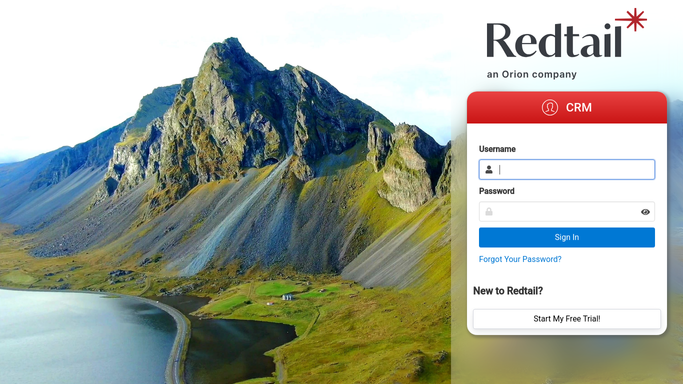Click Start My Free Trial! button
The height and width of the screenshot is (384, 683).
(x=567, y=319)
